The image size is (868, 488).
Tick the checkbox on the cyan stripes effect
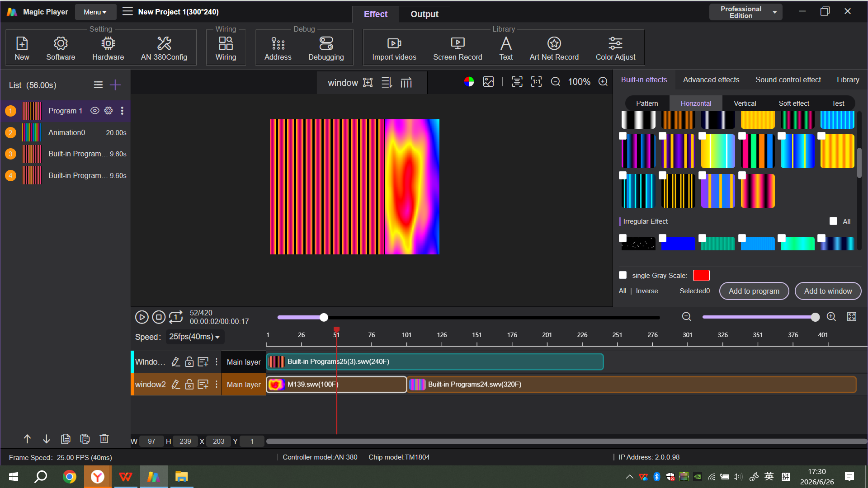[x=623, y=175]
